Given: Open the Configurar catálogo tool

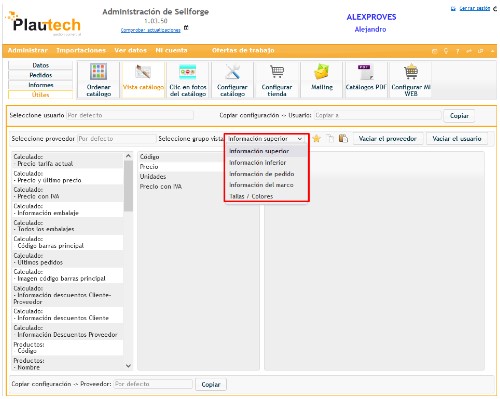Looking at the screenshot, I should pyautogui.click(x=232, y=80).
